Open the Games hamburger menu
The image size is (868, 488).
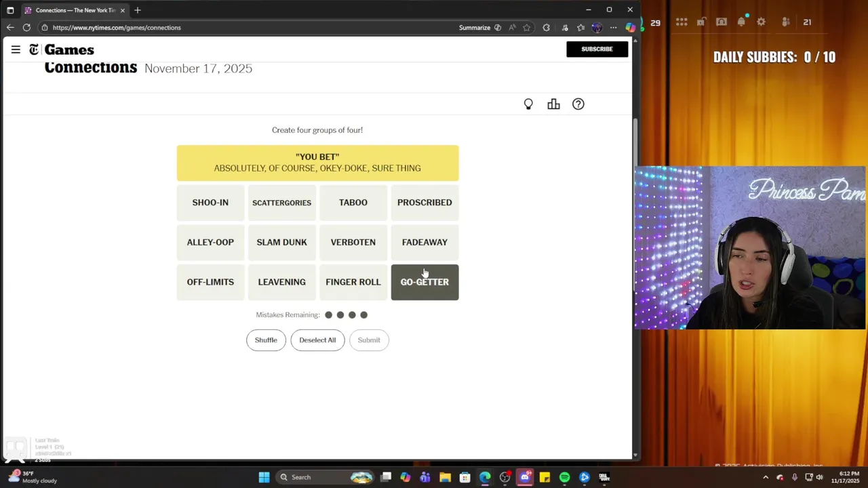(x=16, y=49)
